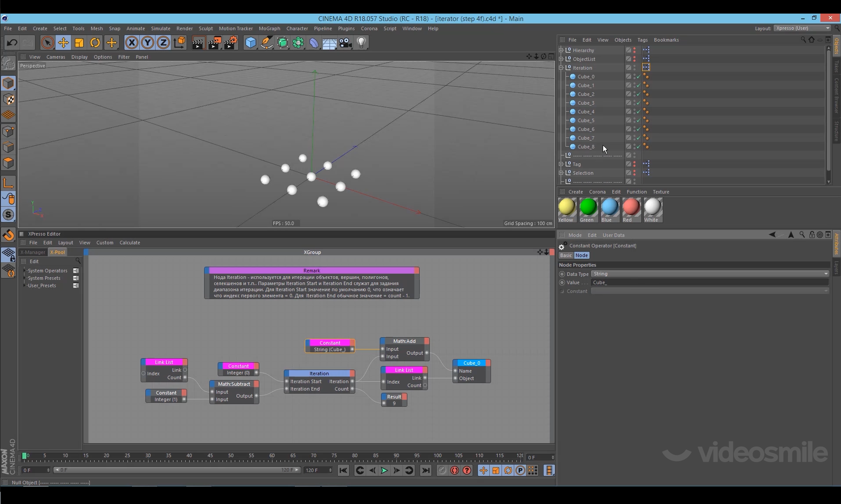
Task: Toggle Data Type animation radio dot
Action: (562, 274)
